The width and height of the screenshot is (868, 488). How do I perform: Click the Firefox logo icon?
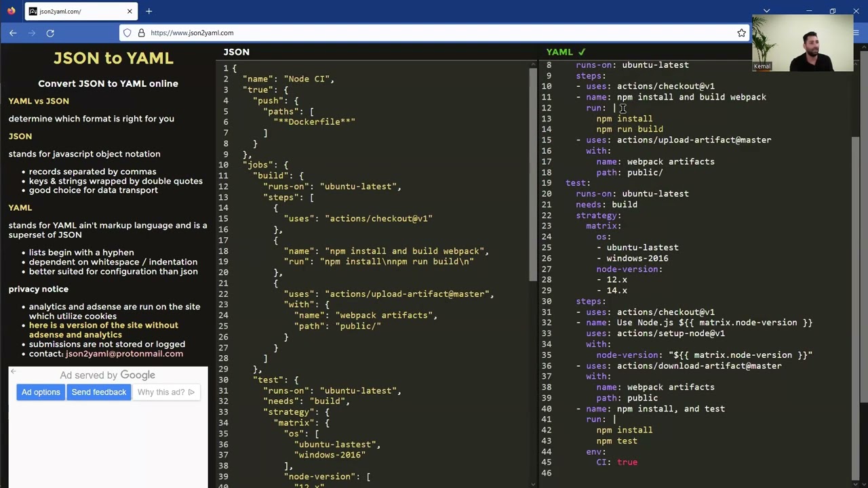11,11
